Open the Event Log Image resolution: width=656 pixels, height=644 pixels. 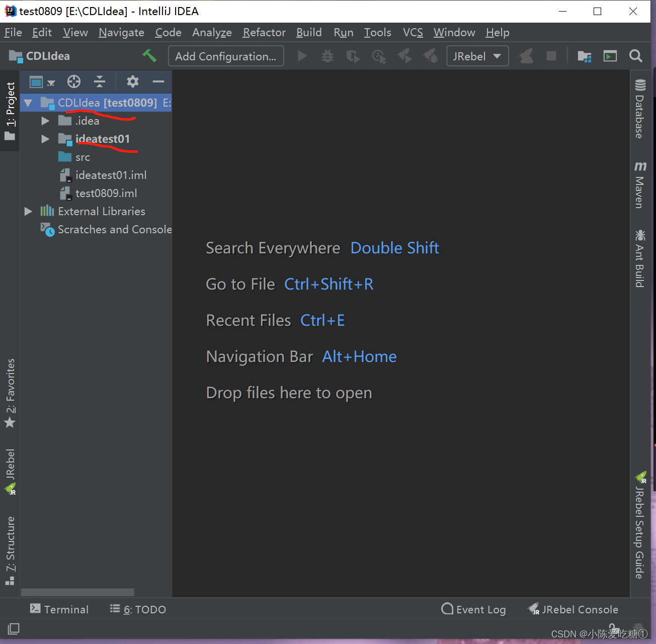click(473, 609)
